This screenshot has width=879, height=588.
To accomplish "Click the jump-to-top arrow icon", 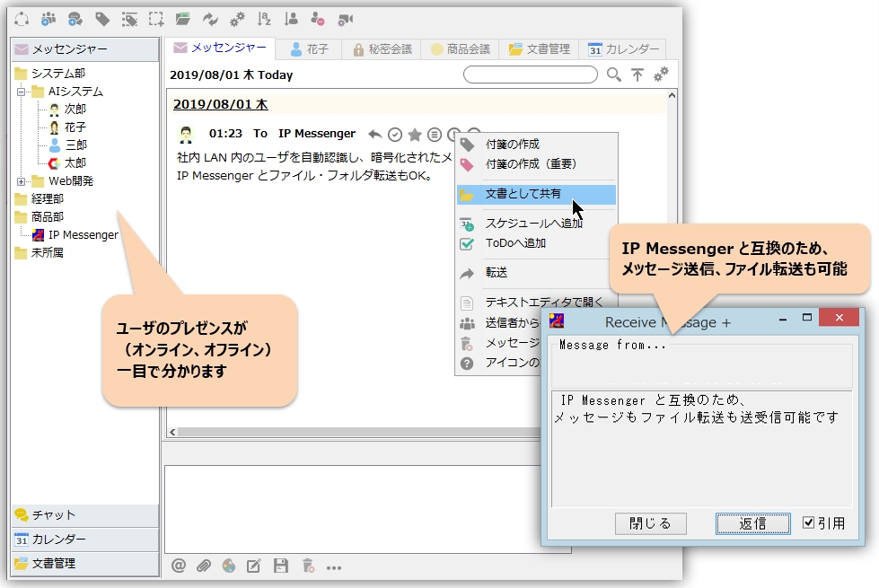I will coord(637,75).
